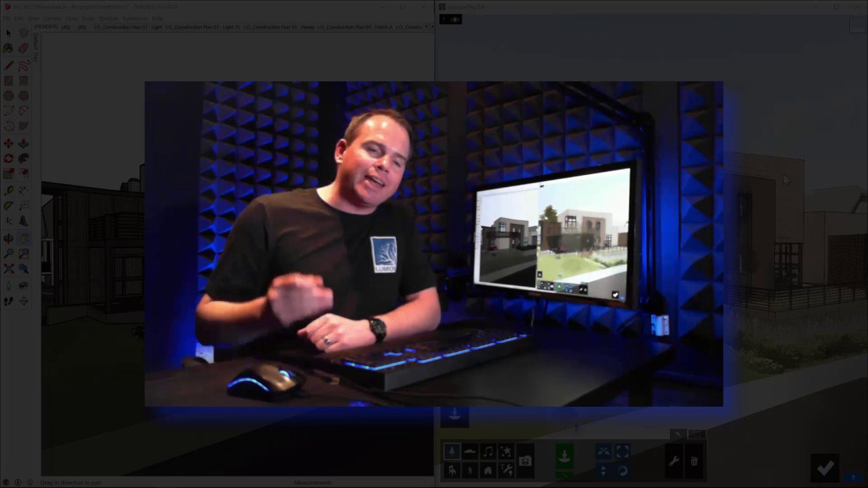Switch to (90) scene tab

82,27
